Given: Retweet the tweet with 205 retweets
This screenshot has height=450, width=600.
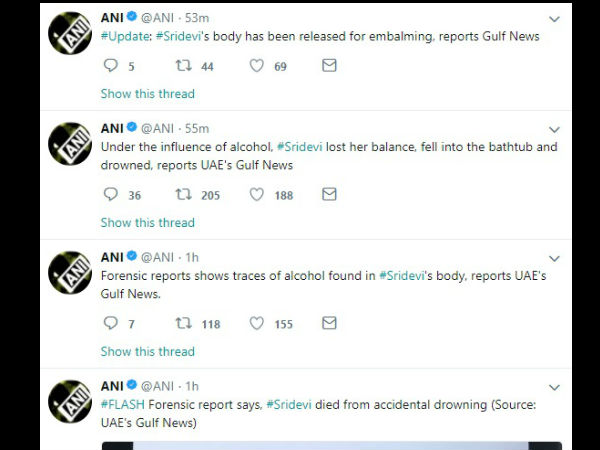Looking at the screenshot, I should [184, 195].
